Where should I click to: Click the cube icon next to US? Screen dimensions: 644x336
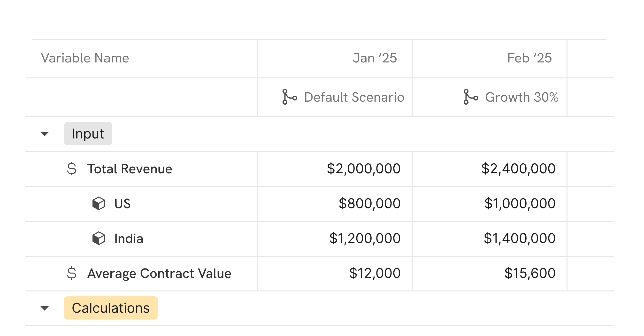(x=99, y=204)
